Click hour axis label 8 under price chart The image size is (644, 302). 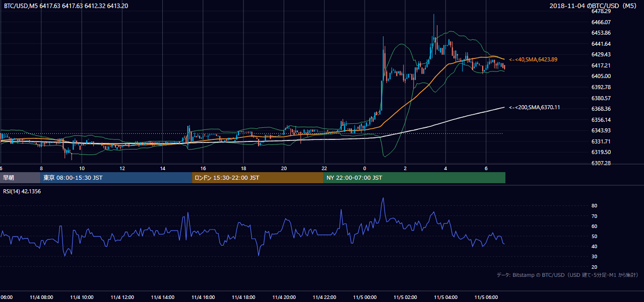tap(41, 168)
